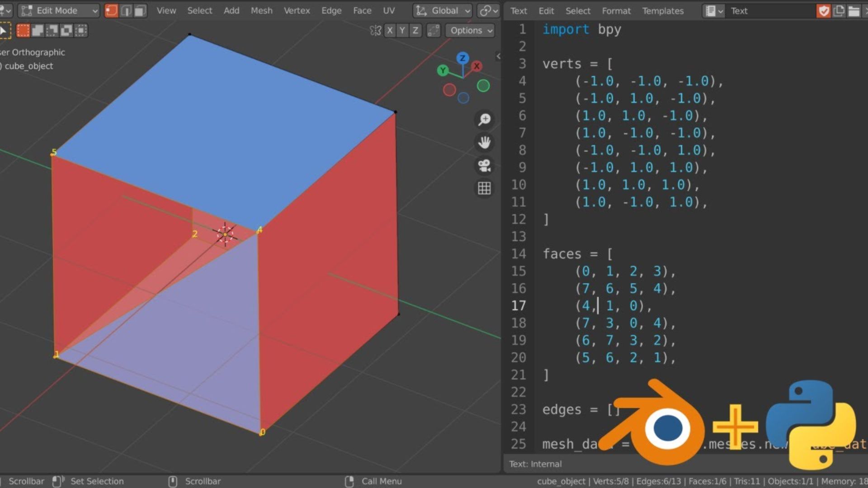868x488 pixels.
Task: Click the grid overlay toggle icon
Action: (x=484, y=188)
